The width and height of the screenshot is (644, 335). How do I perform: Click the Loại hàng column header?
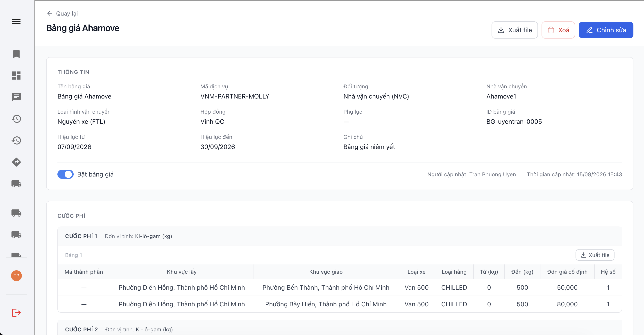(454, 272)
